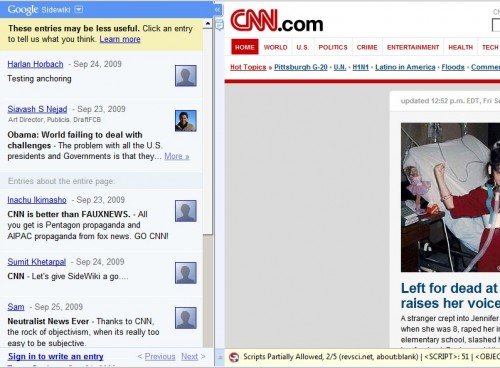Screen dimensions: 500x368
Task: Open the Hot Topics link
Action: [248, 67]
